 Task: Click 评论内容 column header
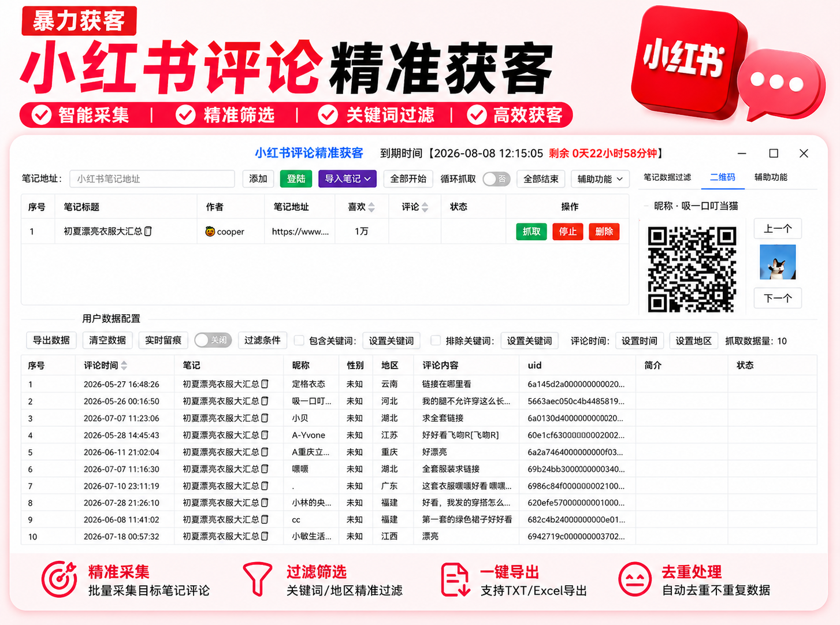tap(440, 365)
